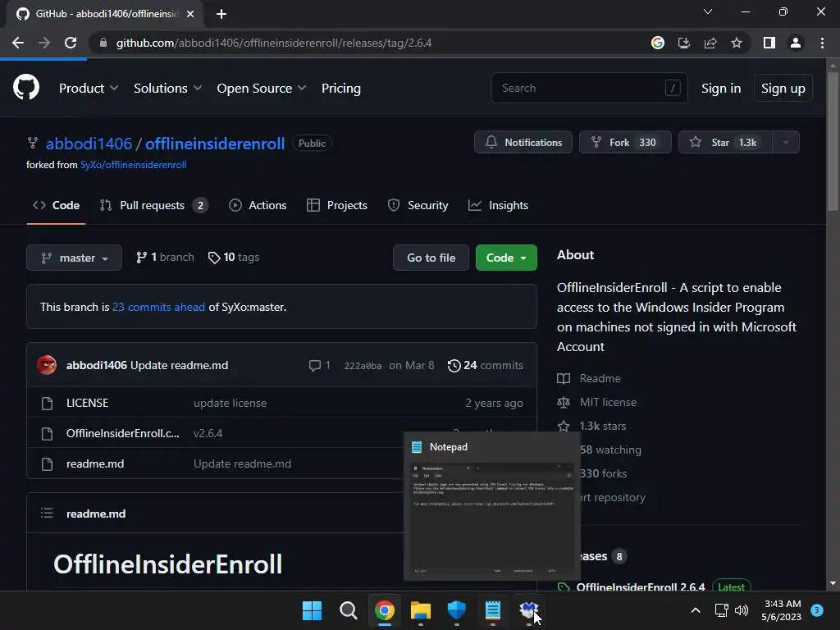The height and width of the screenshot is (630, 840).
Task: Click the Notifications button
Action: tap(523, 143)
